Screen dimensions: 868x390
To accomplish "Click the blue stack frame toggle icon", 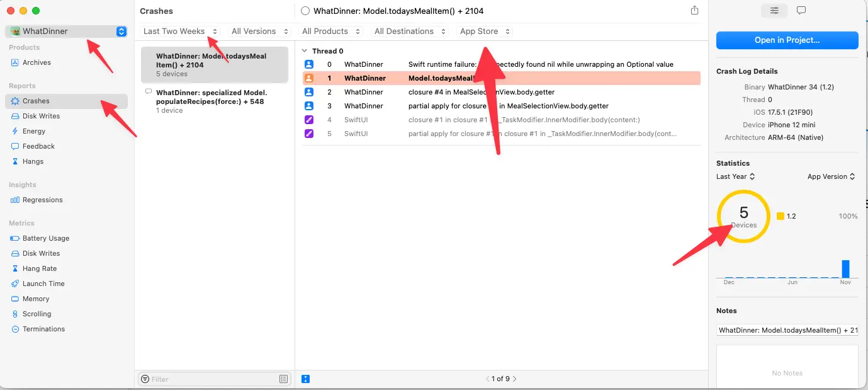I will tap(306, 379).
